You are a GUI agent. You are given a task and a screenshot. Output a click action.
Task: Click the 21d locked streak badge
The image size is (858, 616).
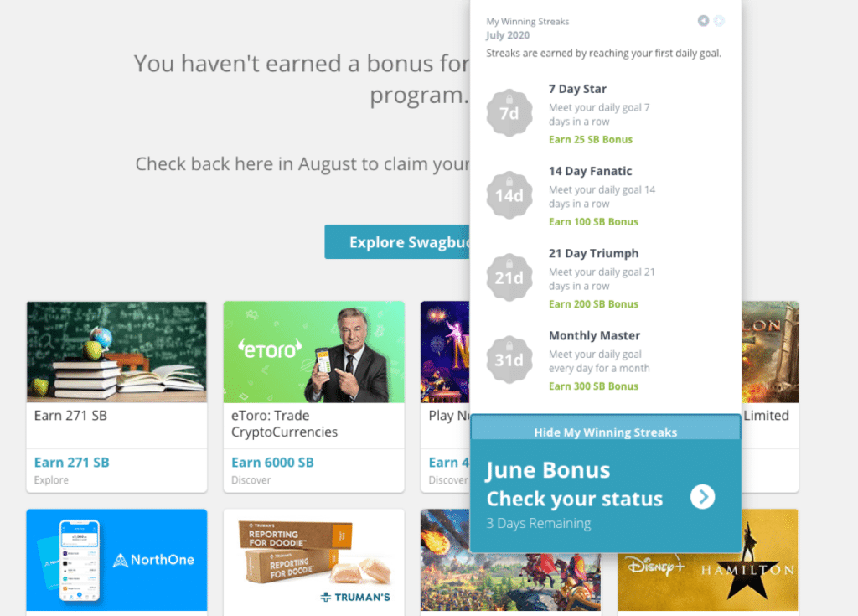[509, 277]
